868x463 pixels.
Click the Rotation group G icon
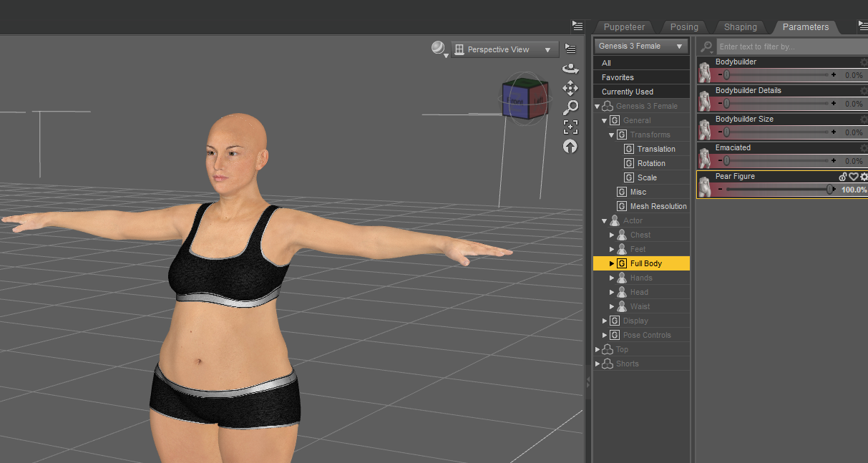point(629,163)
